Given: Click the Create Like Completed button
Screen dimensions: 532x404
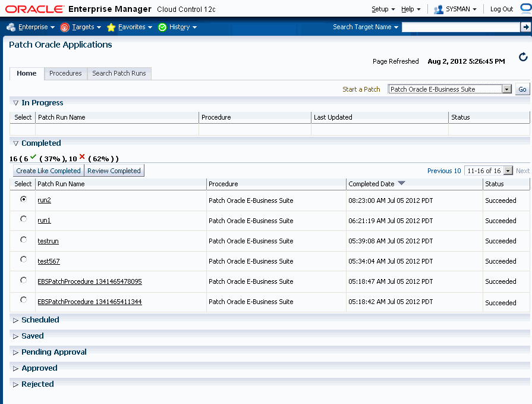Looking at the screenshot, I should [48, 171].
